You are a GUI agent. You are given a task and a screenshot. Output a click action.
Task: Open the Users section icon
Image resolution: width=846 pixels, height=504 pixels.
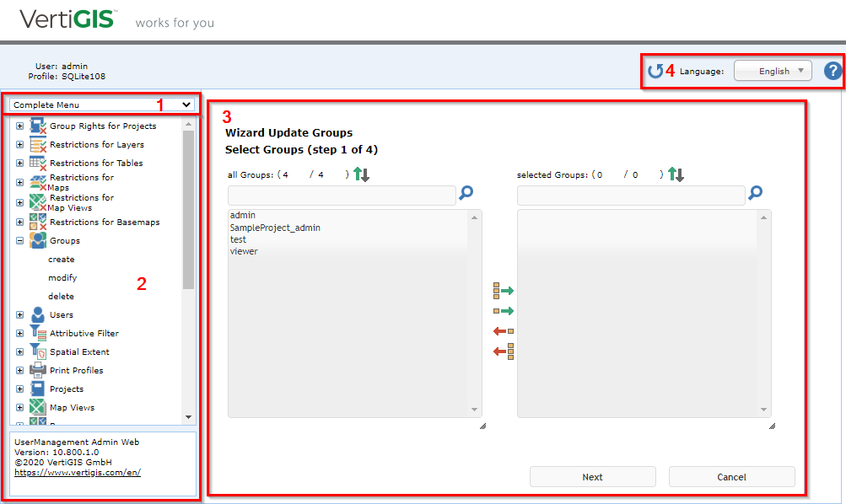click(x=37, y=315)
